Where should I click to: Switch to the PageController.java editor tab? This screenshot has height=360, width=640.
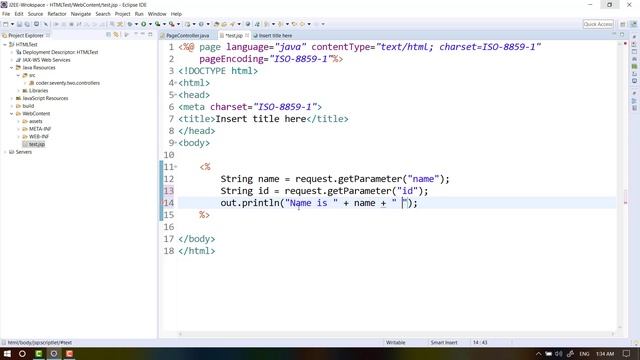click(x=187, y=36)
